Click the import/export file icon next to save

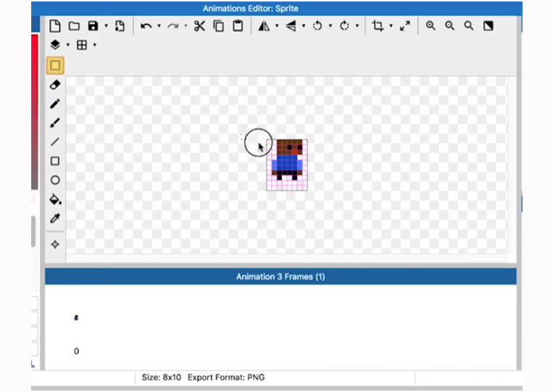(120, 26)
